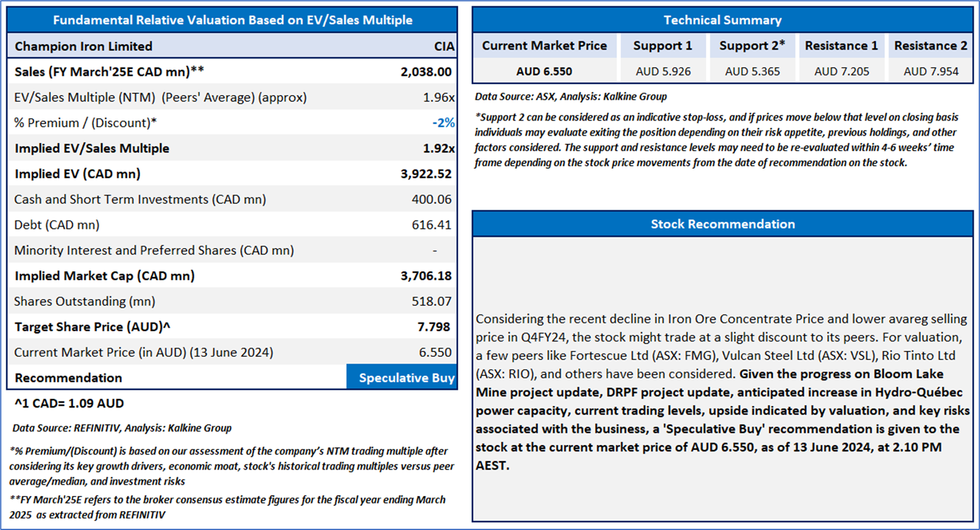Click the Current Market Price column header

pyautogui.click(x=544, y=46)
